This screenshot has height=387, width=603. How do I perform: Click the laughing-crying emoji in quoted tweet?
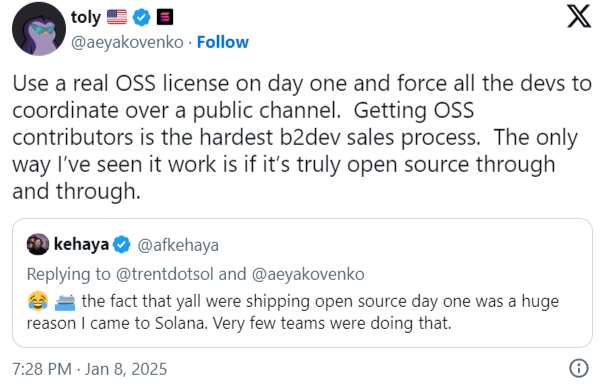point(38,301)
